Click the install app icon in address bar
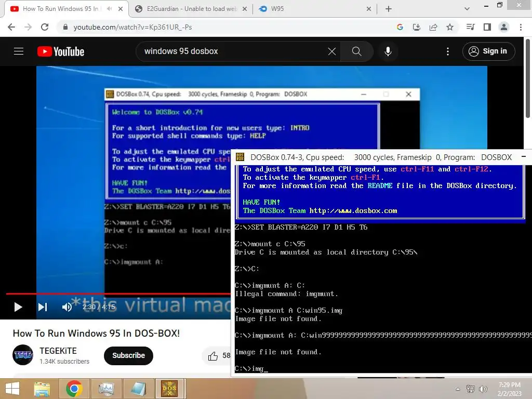The width and height of the screenshot is (532, 399). (417, 27)
